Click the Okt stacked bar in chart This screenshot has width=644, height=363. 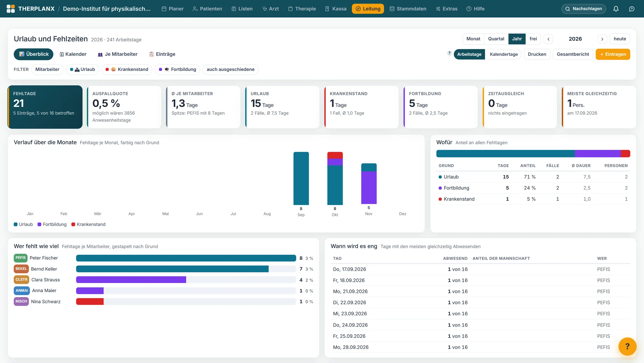click(335, 178)
